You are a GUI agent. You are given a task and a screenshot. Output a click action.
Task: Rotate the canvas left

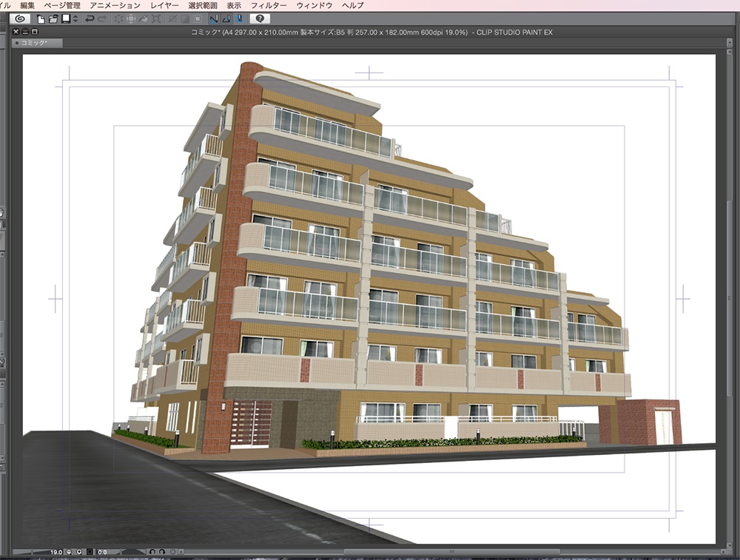pyautogui.click(x=152, y=552)
